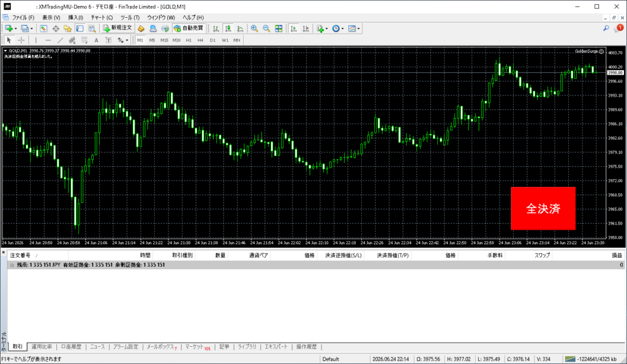Select the Fibonacci retracement tool
Image resolution: width=627 pixels, height=364 pixels.
(84, 40)
